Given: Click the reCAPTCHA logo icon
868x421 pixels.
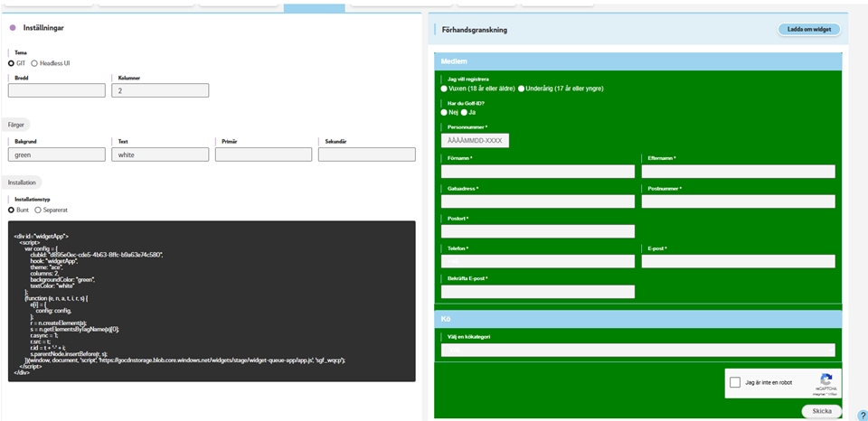Looking at the screenshot, I should click(x=826, y=379).
